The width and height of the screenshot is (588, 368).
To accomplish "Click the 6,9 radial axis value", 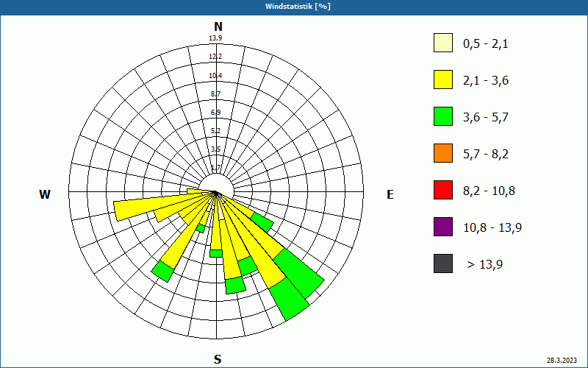I will [x=215, y=113].
